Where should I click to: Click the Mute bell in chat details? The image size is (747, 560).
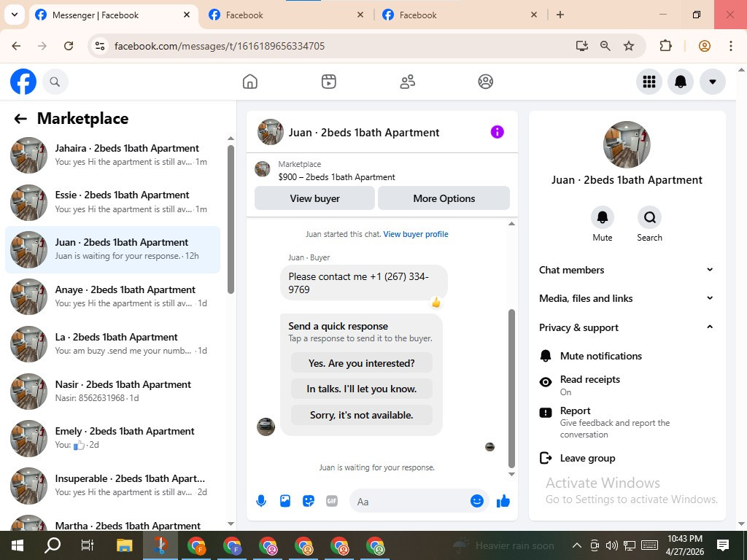click(x=602, y=217)
